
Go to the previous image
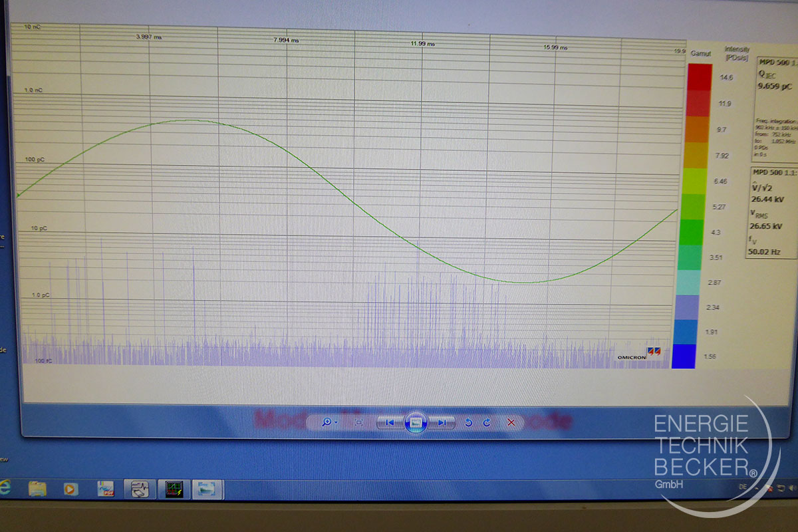(390, 422)
